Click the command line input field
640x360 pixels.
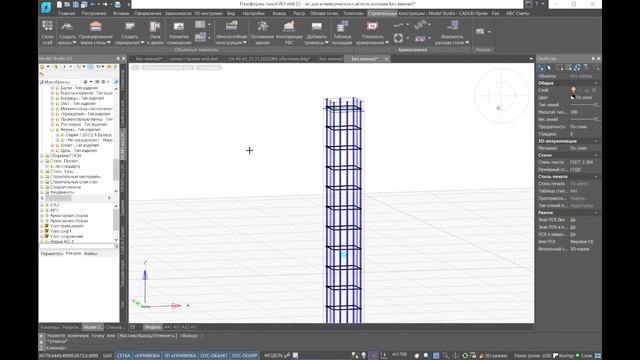286,348
